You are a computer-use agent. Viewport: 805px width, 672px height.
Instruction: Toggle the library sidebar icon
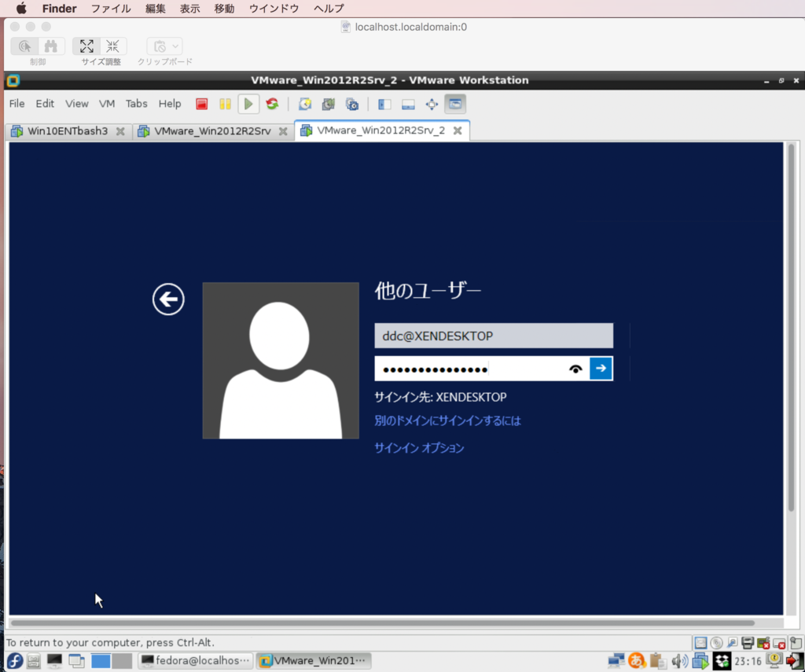pyautogui.click(x=384, y=105)
